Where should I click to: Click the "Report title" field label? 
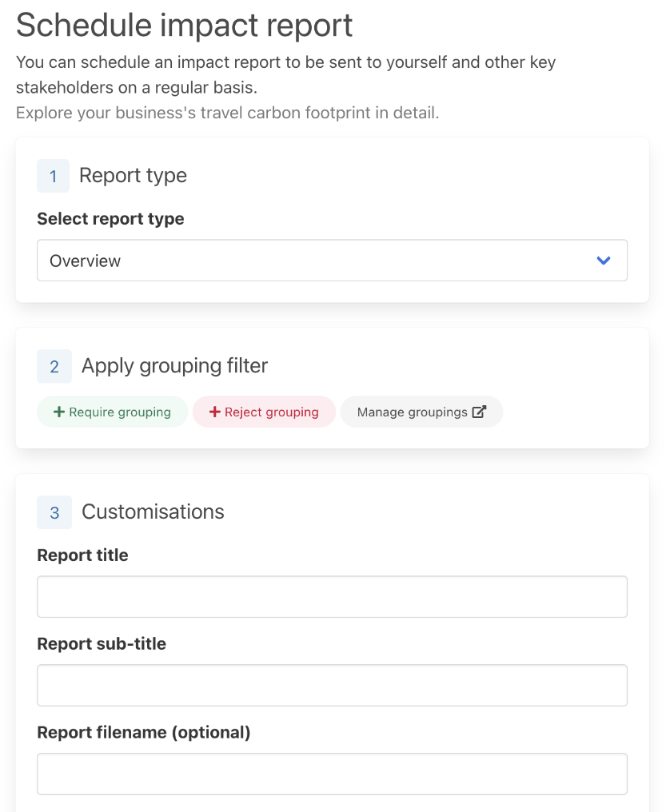(x=82, y=555)
